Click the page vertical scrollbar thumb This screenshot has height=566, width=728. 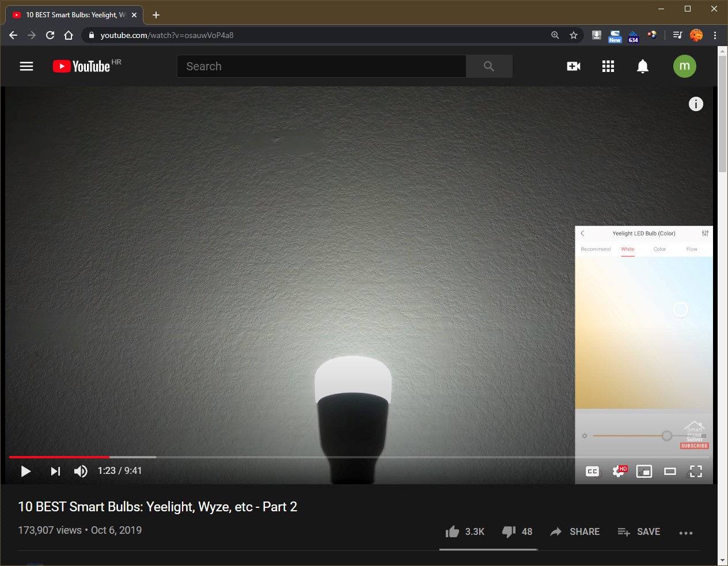pos(723,114)
